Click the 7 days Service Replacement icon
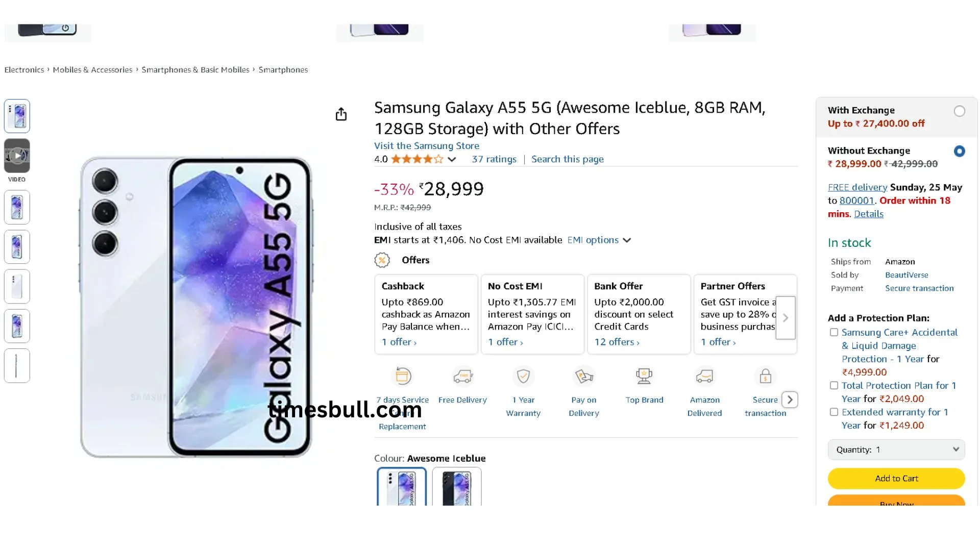The height and width of the screenshot is (551, 980). (402, 377)
